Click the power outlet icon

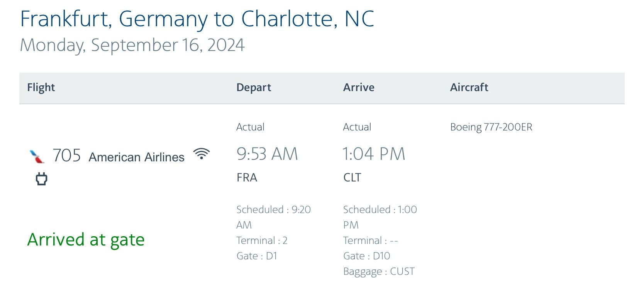[x=41, y=179]
